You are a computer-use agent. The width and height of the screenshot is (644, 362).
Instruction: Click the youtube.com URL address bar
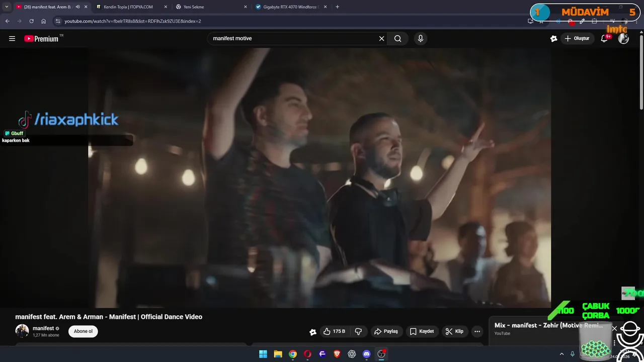pyautogui.click(x=132, y=21)
